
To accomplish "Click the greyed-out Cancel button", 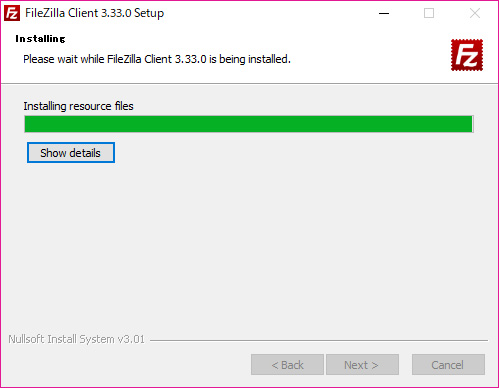I will 448,365.
